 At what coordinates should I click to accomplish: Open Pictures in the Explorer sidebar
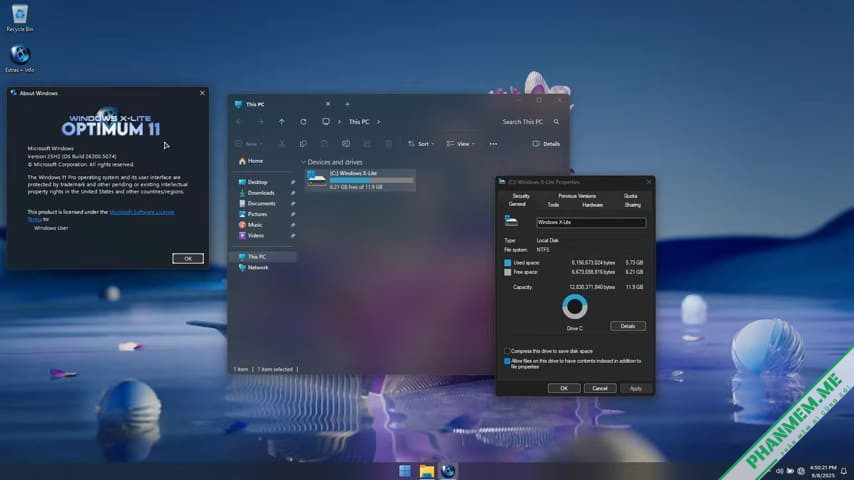pyautogui.click(x=253, y=214)
